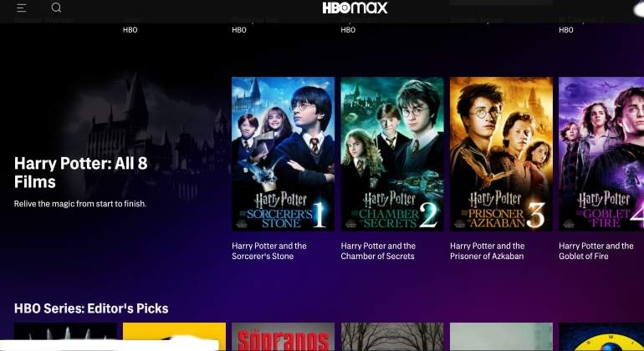This screenshot has height=351, width=644.
Task: Open Goblet of Fire movie poster
Action: click(x=601, y=154)
